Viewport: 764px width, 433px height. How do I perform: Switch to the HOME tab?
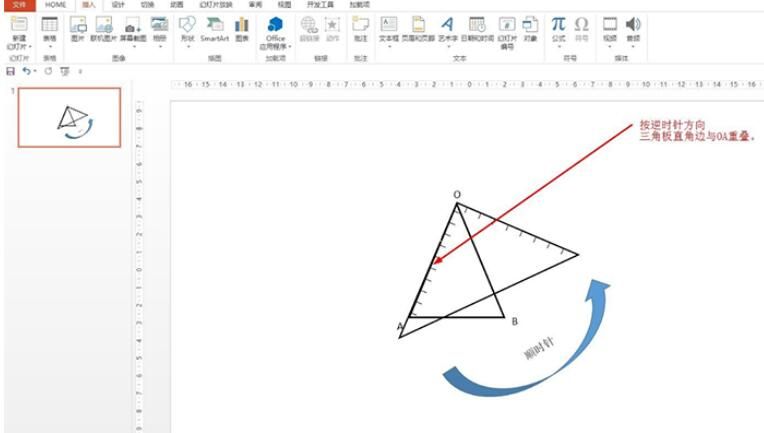click(x=55, y=5)
